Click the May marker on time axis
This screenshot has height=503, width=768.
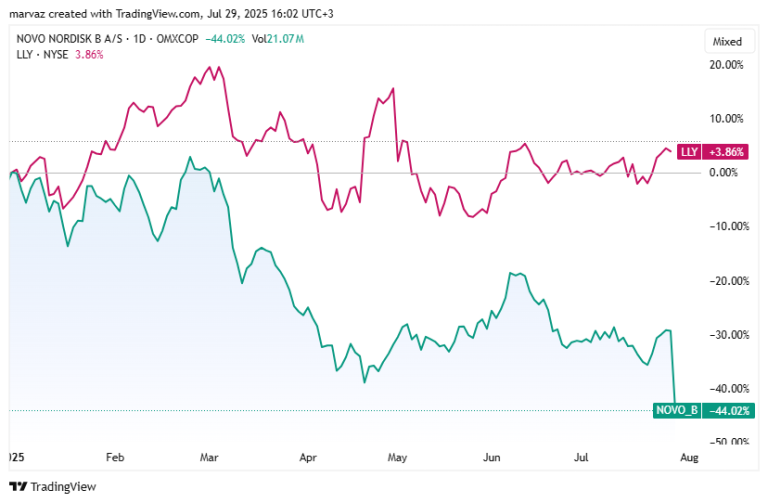click(397, 457)
